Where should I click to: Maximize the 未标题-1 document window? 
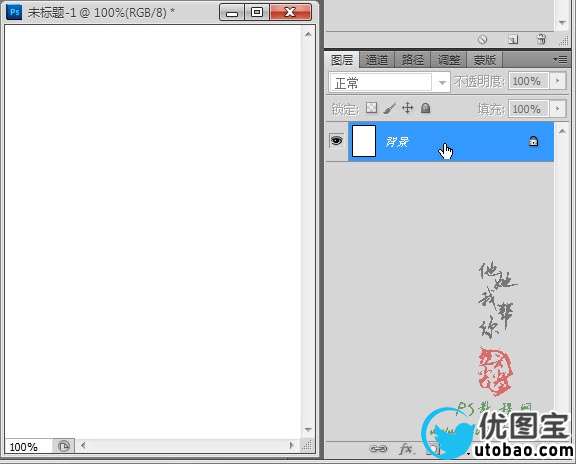(x=257, y=13)
